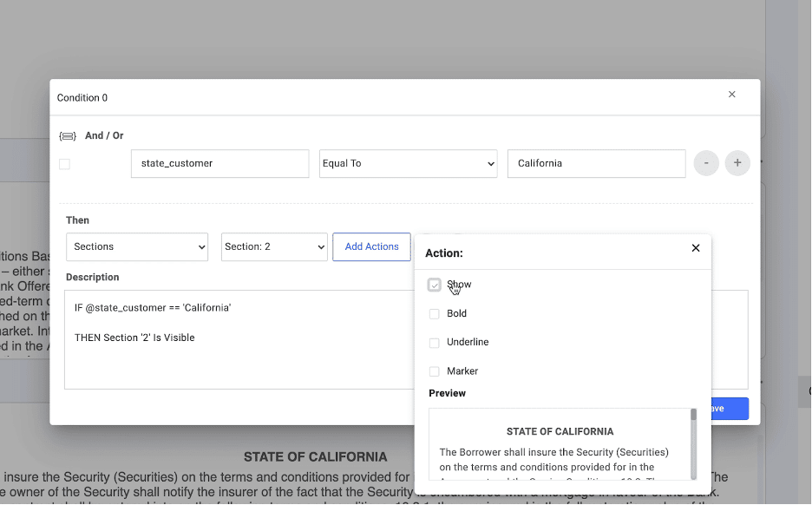
Task: Close the Action popup panel
Action: (x=695, y=248)
